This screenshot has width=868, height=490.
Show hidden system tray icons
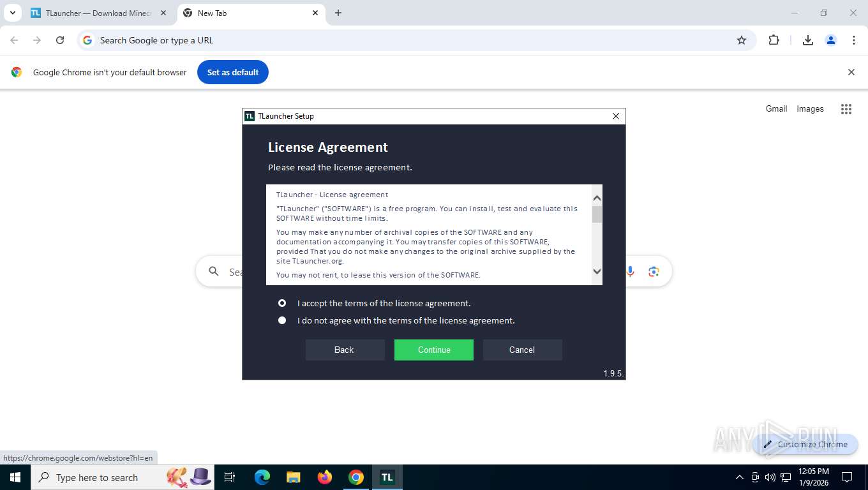[740, 477]
